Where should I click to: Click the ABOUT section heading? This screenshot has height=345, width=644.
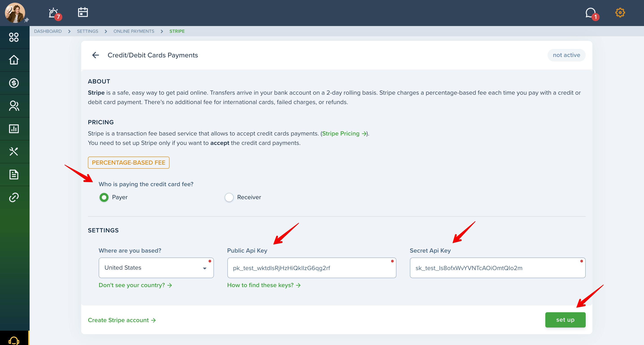tap(99, 81)
